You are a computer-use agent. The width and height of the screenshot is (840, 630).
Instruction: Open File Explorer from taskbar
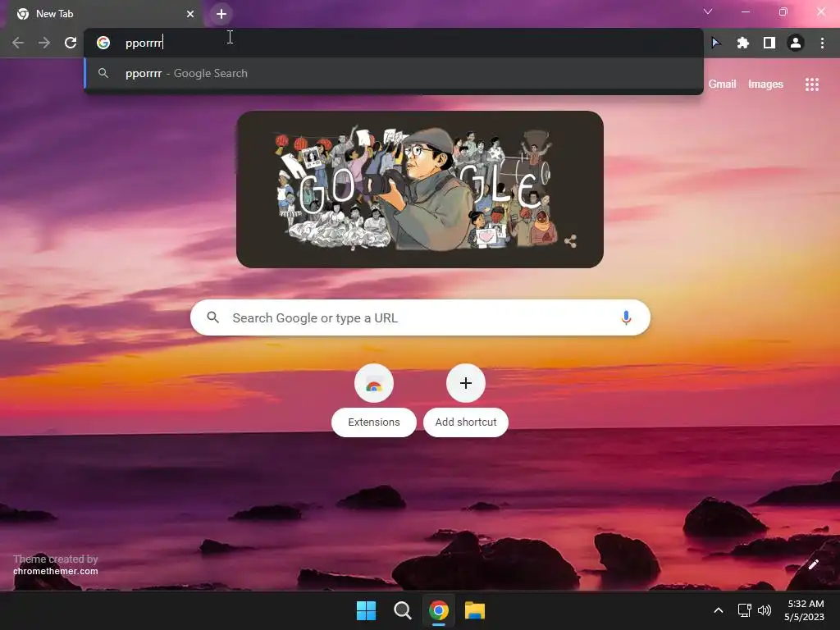475,610
